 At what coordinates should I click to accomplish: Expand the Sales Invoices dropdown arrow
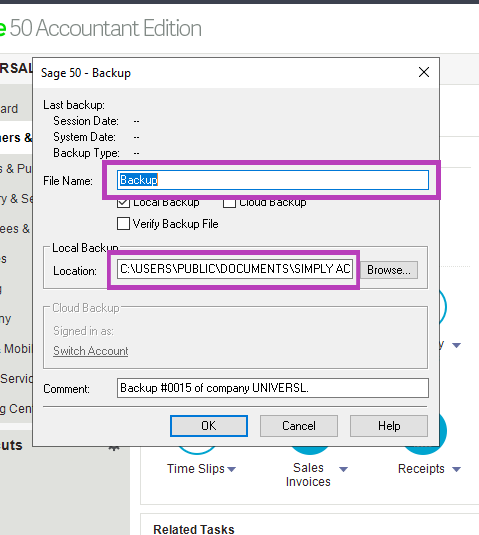[x=344, y=469]
